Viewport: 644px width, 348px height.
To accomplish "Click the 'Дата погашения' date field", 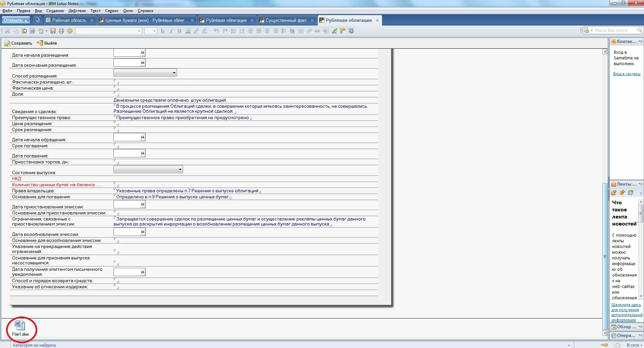I will (127, 153).
